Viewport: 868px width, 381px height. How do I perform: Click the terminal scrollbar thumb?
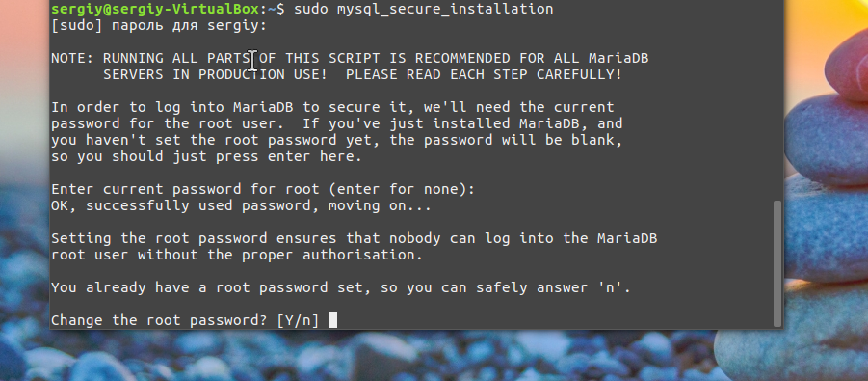pos(777,263)
